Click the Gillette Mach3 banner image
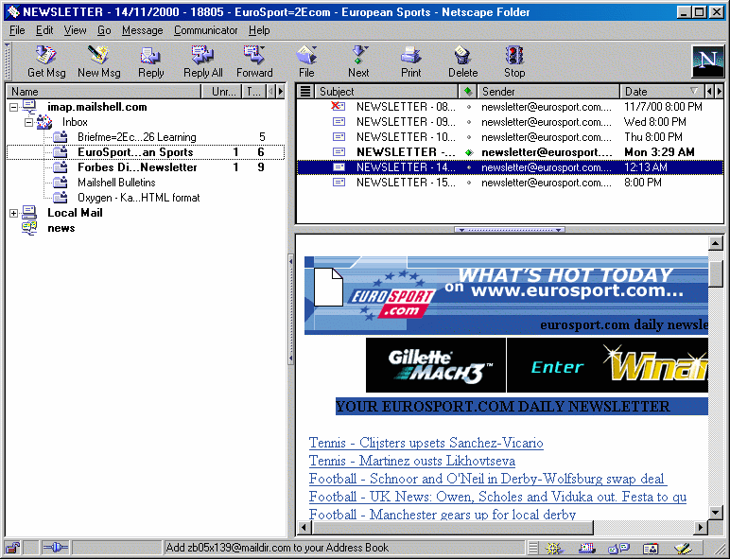Screen dimensions: 730x560 click(x=436, y=365)
